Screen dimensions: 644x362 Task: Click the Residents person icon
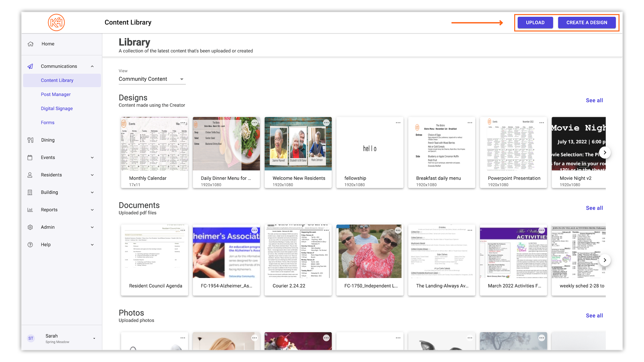[30, 175]
